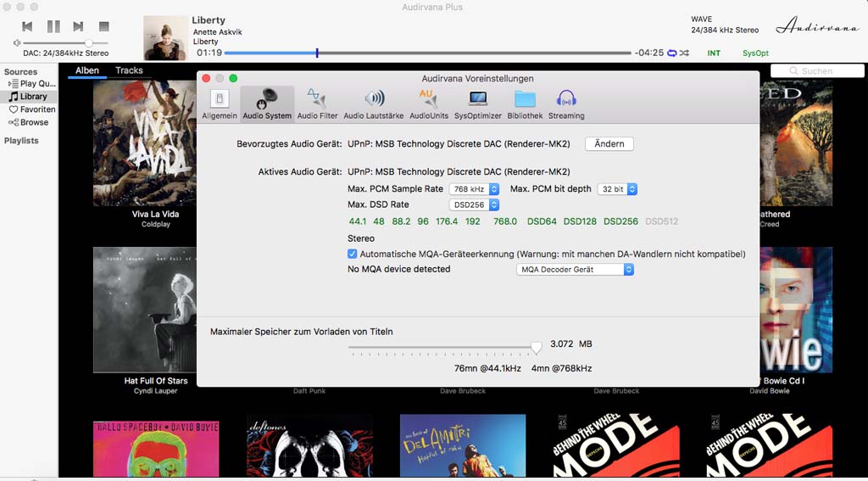The height and width of the screenshot is (481, 868).
Task: Click the speaker volume icon
Action: pyautogui.click(x=17, y=42)
